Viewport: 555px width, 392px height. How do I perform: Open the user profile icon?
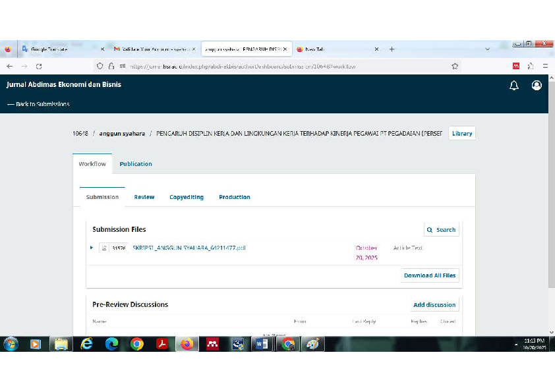(537, 85)
